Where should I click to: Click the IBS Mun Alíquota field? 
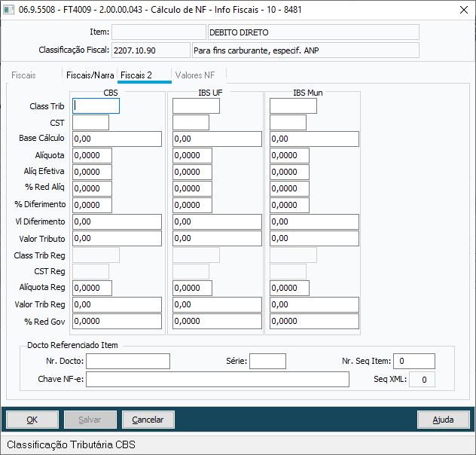pos(290,155)
